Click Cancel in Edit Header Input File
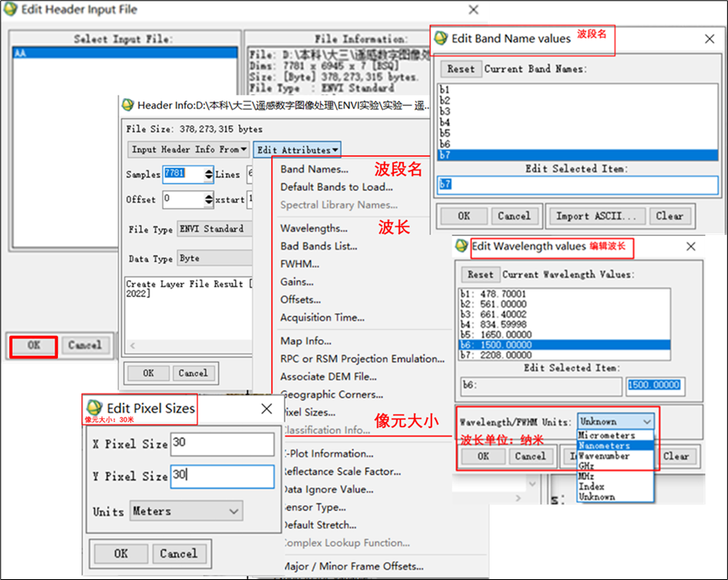 [x=85, y=345]
